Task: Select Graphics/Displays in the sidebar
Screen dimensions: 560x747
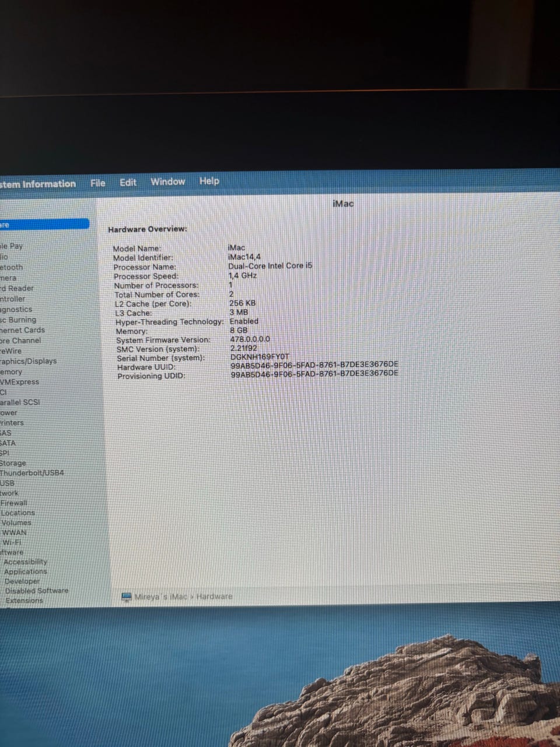Action: [x=29, y=361]
